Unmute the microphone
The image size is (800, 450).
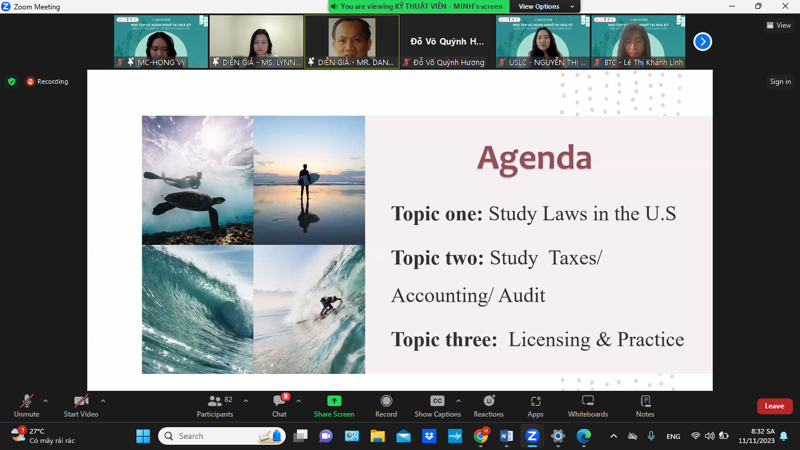[x=26, y=404]
